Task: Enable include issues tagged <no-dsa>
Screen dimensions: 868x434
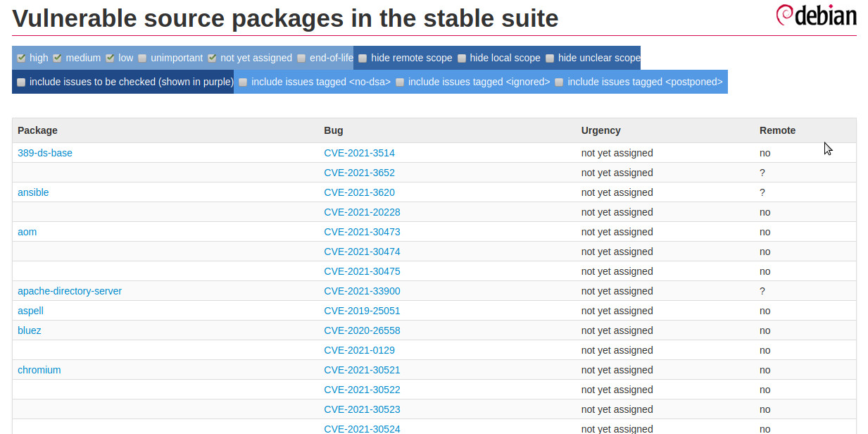Action: (x=242, y=82)
